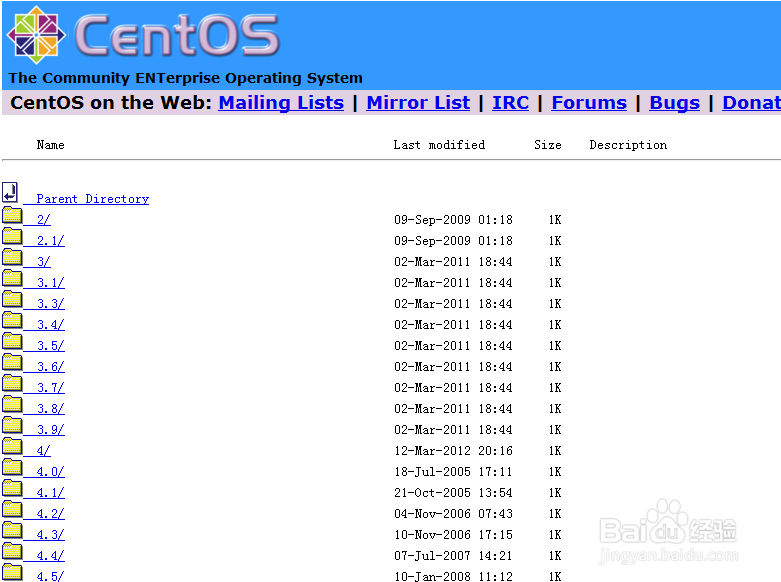Click folder icon beside 3.3/
Viewport: 781px width, 582px height.
pos(12,299)
